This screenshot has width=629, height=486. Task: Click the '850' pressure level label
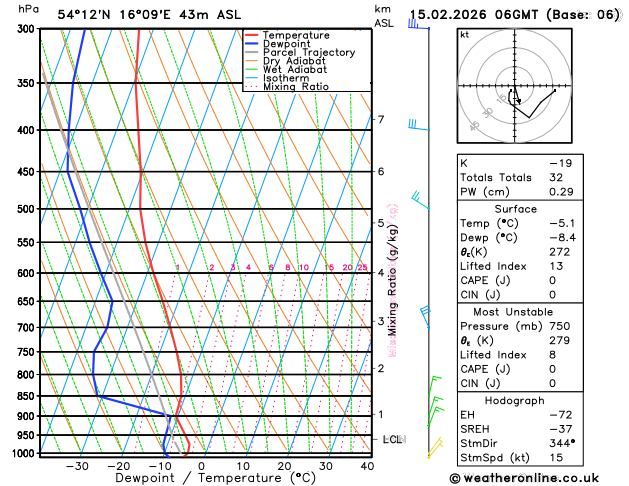(x=28, y=396)
